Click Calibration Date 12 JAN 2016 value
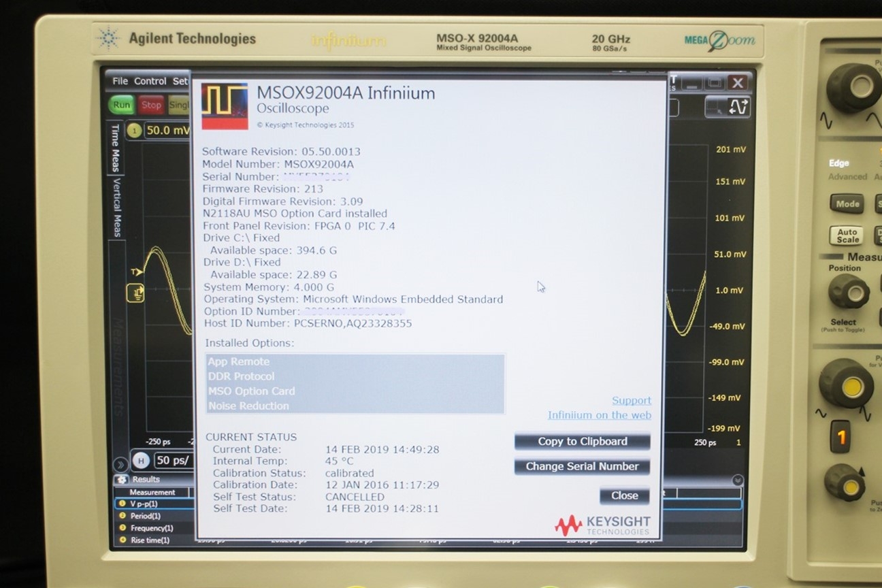 click(x=382, y=485)
